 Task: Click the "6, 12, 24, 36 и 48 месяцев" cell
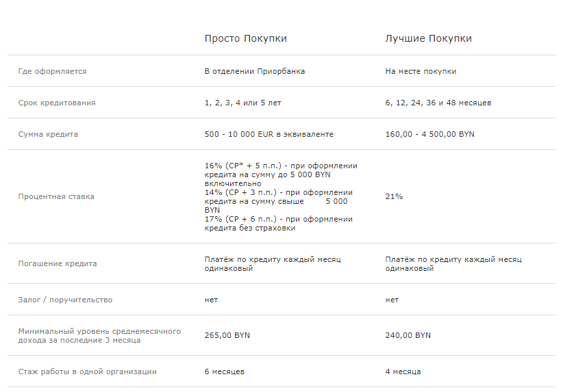[438, 103]
